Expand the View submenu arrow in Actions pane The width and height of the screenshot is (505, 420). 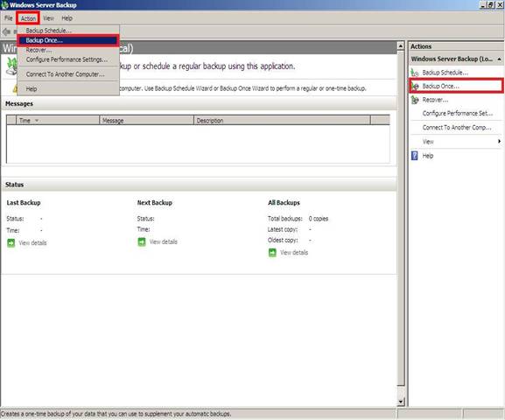499,142
